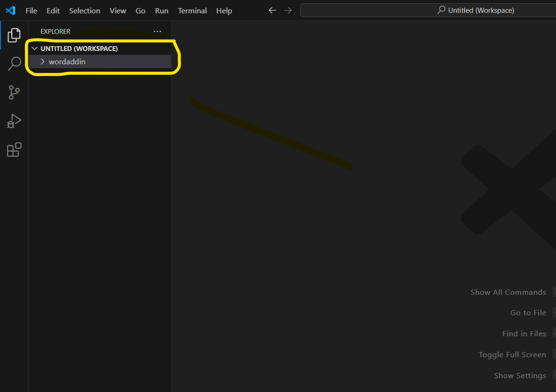Open the Explorer view in activity bar
The height and width of the screenshot is (392, 556).
pos(14,35)
